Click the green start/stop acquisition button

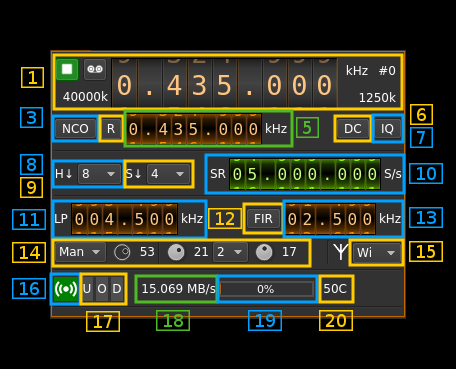click(67, 69)
